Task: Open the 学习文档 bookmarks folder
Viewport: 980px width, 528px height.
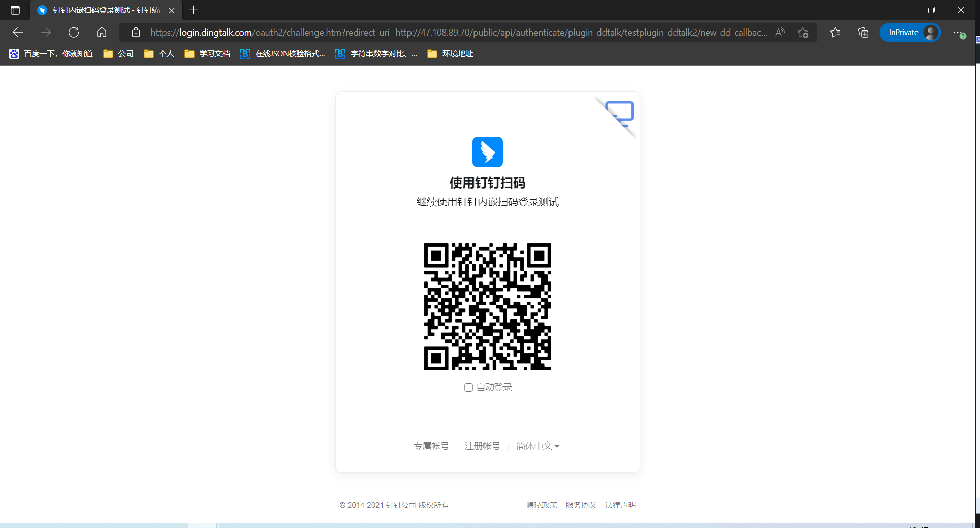Action: (207, 54)
